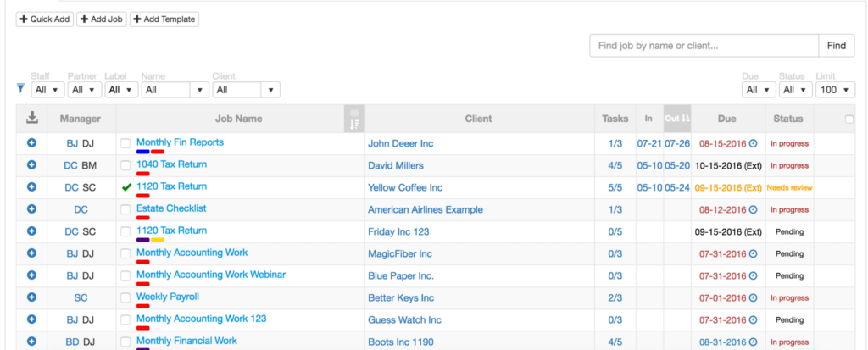Image resolution: width=868 pixels, height=350 pixels.
Task: Click the Client column header
Action: click(x=478, y=119)
